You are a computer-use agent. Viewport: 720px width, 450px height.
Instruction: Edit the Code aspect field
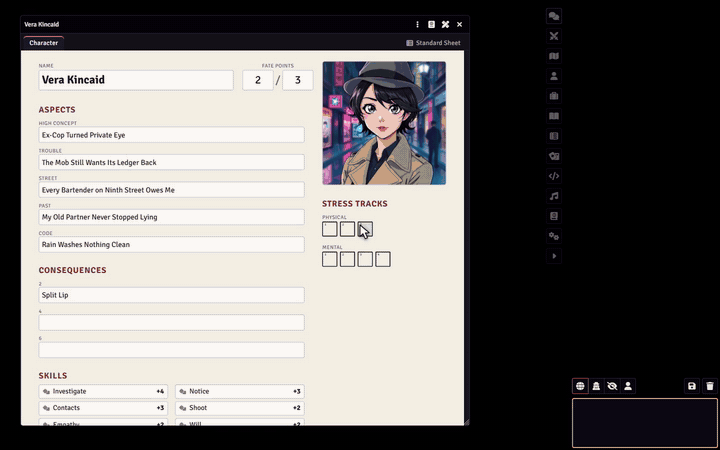pyautogui.click(x=171, y=244)
